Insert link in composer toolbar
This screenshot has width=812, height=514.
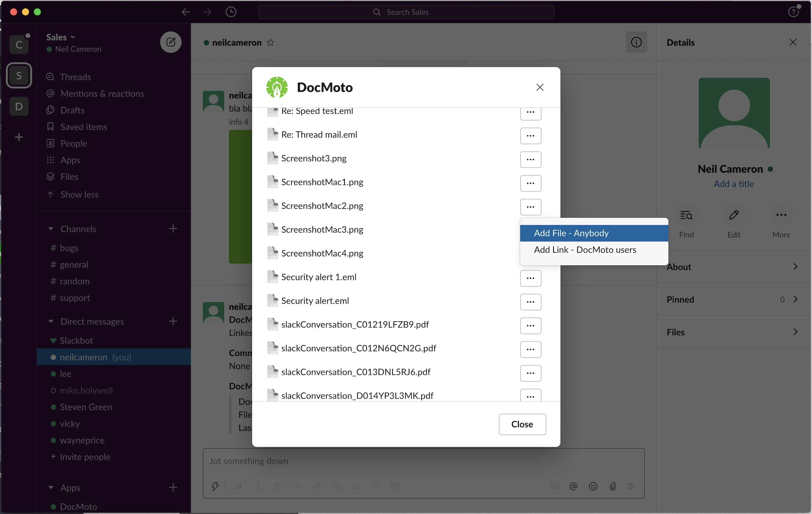coord(316,486)
